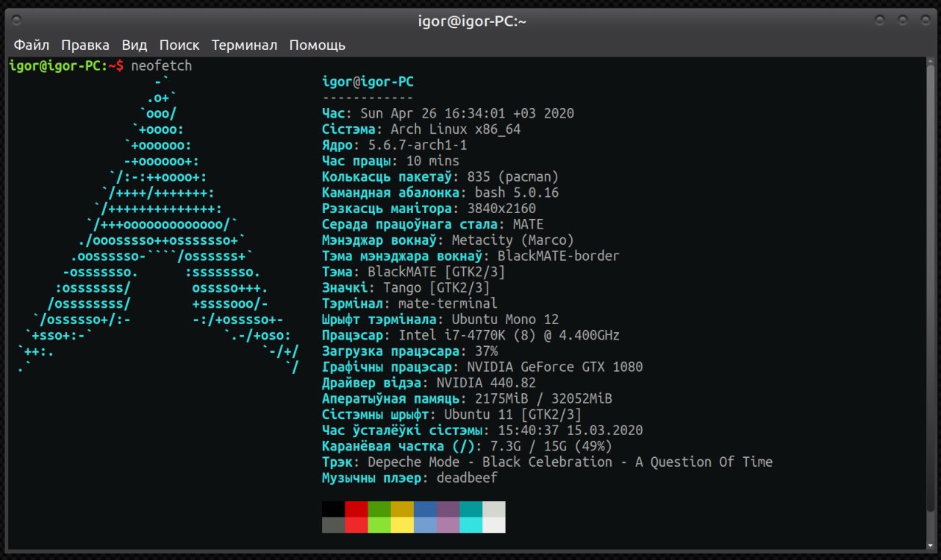Screen dimensions: 941x560
Task: Click the 'Рэзкасць манітора: 3840x2160' line
Action: (x=429, y=209)
